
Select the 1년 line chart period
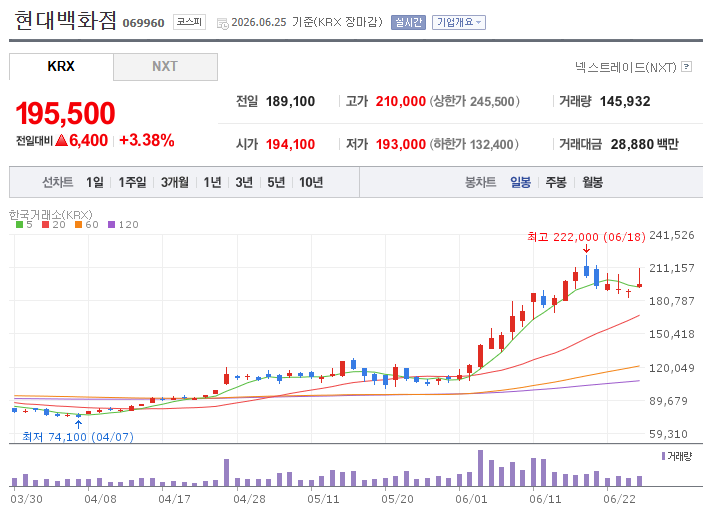212,182
